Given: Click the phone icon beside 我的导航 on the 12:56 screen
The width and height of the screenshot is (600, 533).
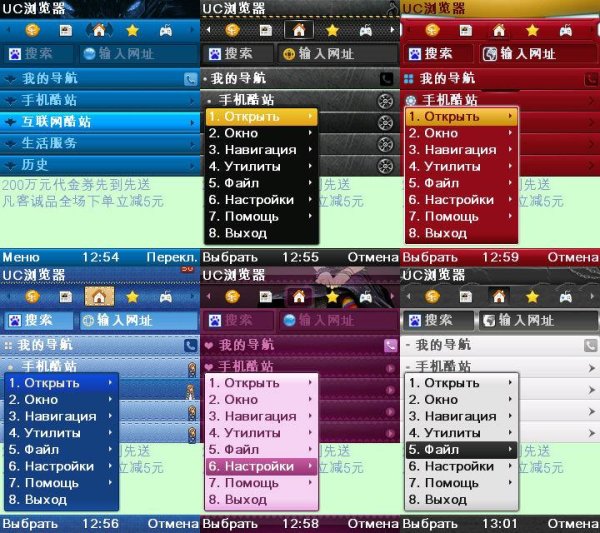Looking at the screenshot, I should click(x=191, y=346).
